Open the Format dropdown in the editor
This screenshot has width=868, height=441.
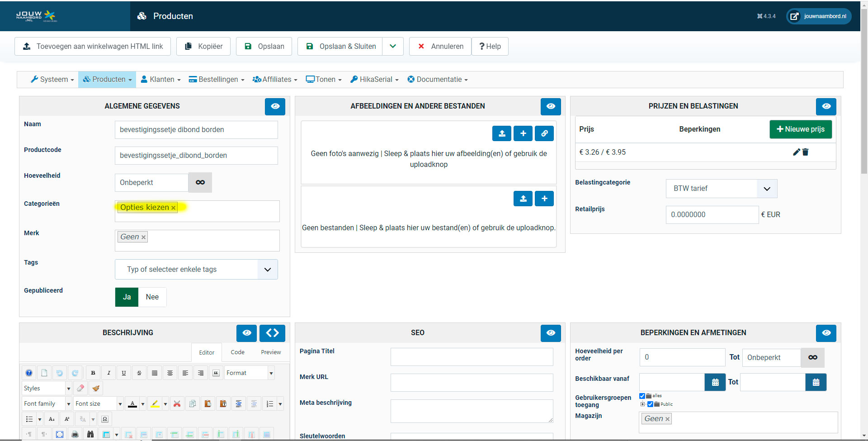[x=250, y=373]
